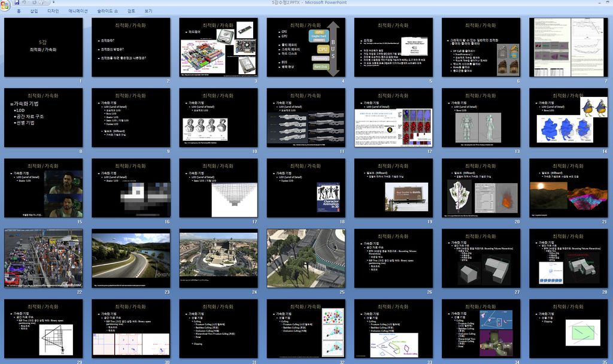Image resolution: width=613 pixels, height=364 pixels.
Task: Switch to the 검토 ribbon tab
Action: (131, 11)
